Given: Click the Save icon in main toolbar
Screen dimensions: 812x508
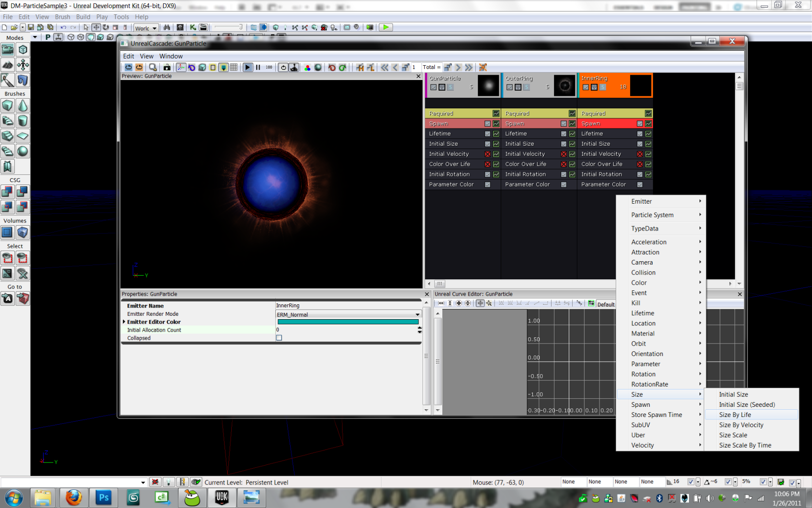Looking at the screenshot, I should pyautogui.click(x=31, y=28).
